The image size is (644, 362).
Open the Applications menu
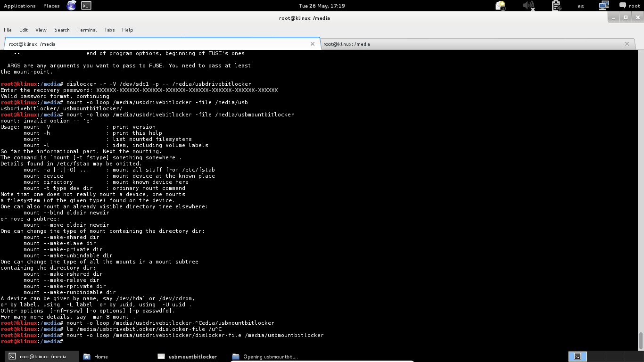20,6
